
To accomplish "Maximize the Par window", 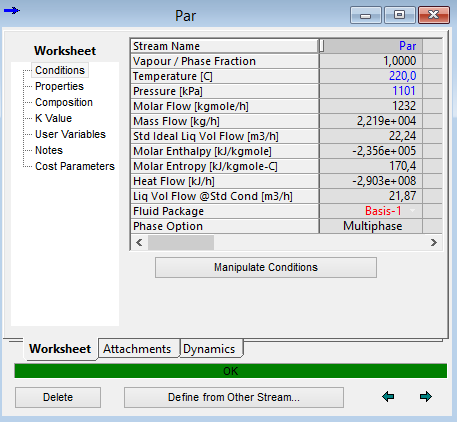I will 399,15.
